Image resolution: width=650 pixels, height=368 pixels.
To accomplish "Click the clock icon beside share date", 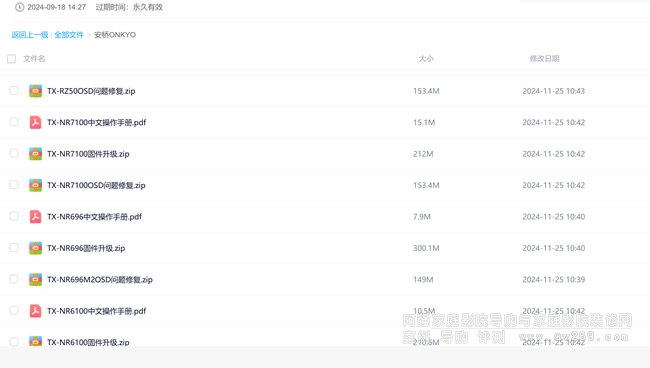I will point(19,7).
